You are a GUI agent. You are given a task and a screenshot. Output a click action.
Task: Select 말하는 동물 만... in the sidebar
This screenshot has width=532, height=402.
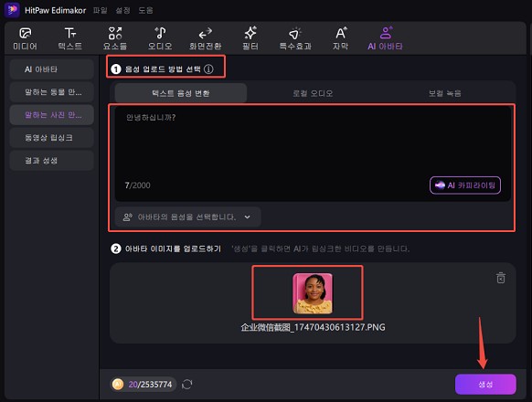(51, 92)
